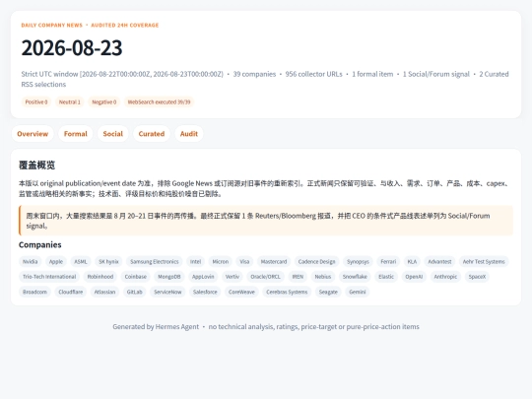Select the ServiceNow company chip
Viewport: 532px width, 399px height.
click(x=167, y=292)
